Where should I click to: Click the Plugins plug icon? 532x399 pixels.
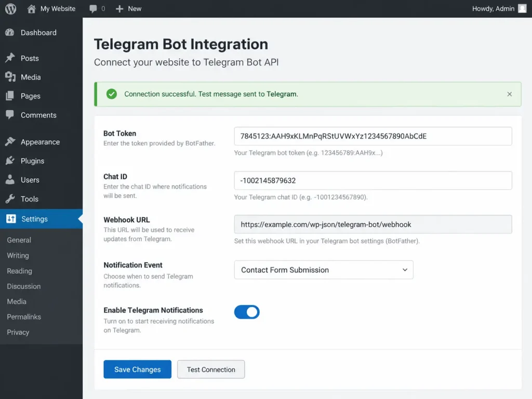pyautogui.click(x=10, y=161)
